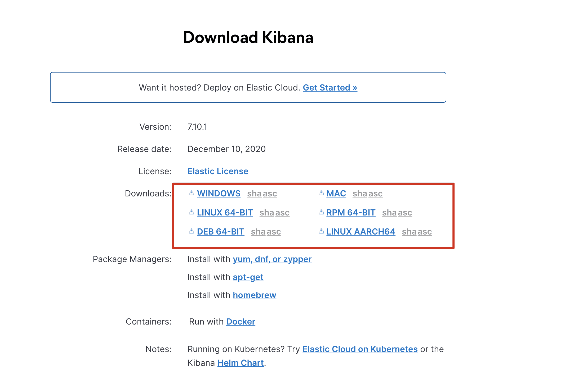This screenshot has height=369, width=588.
Task: Click the download icon beside RPM 64-BIT
Action: 321,212
